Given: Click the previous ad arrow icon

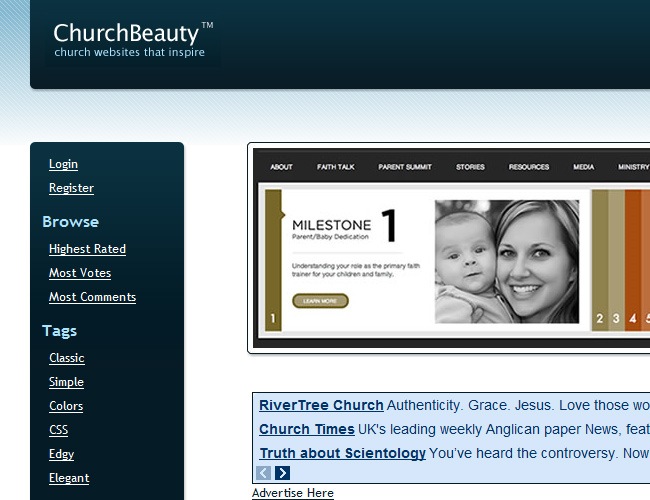Looking at the screenshot, I should (x=264, y=473).
